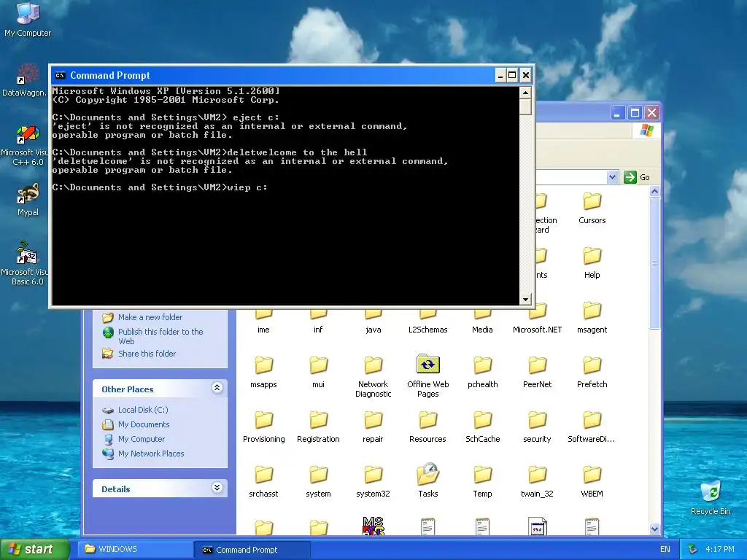
Task: Click Explorer window scroll up arrow
Action: [x=654, y=192]
